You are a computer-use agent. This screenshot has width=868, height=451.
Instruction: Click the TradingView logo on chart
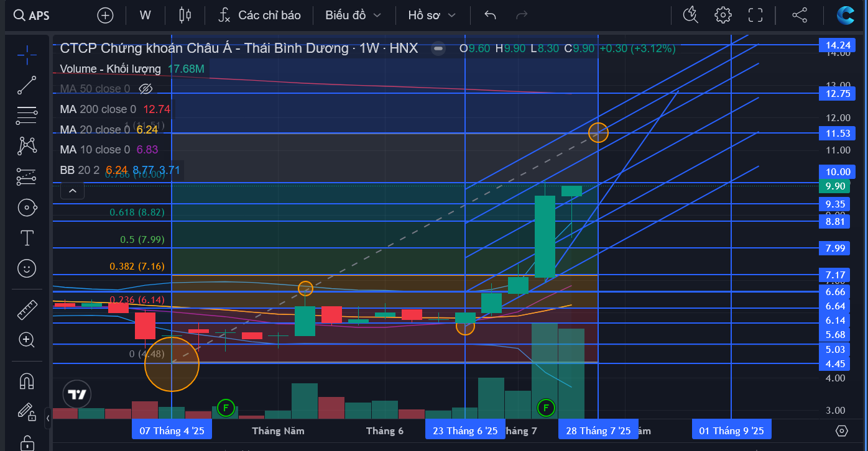[77, 394]
